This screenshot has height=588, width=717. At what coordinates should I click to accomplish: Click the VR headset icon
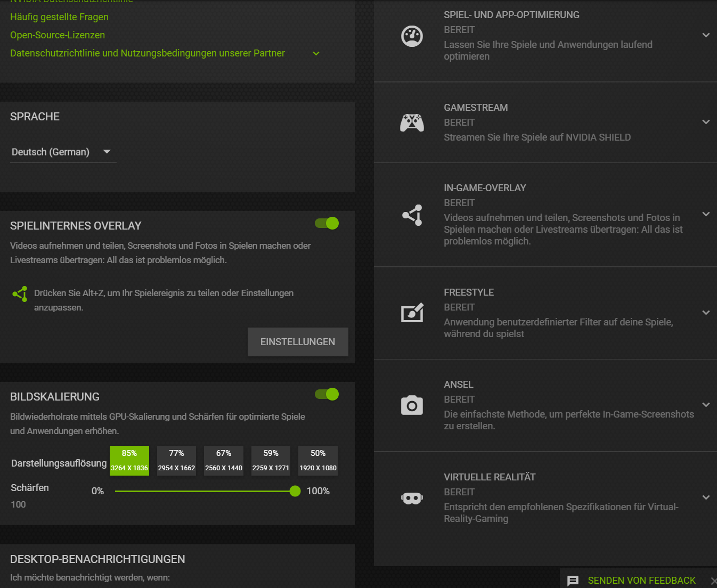(412, 498)
